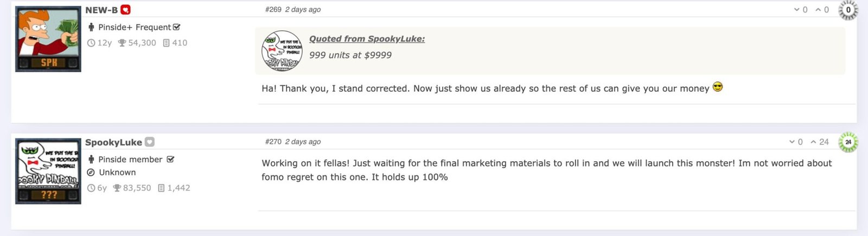The image size is (868, 236).
Task: Open NEW-B's Fry avatar thumbnail
Action: click(48, 39)
